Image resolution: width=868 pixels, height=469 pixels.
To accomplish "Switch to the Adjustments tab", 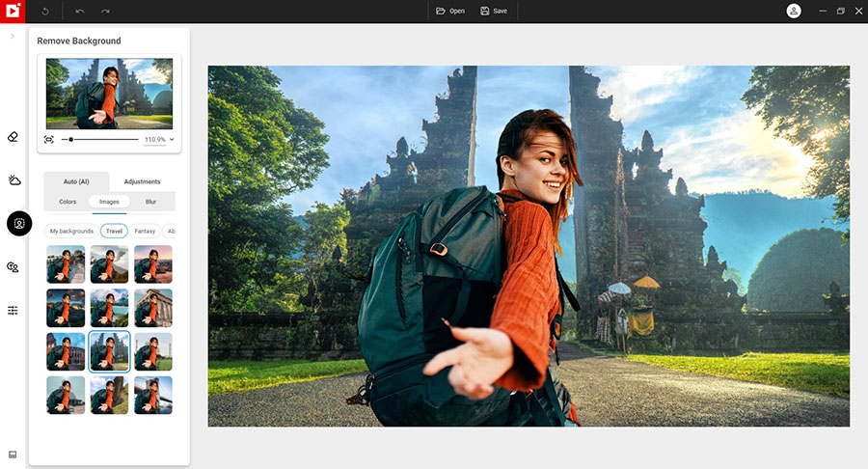I will click(142, 181).
